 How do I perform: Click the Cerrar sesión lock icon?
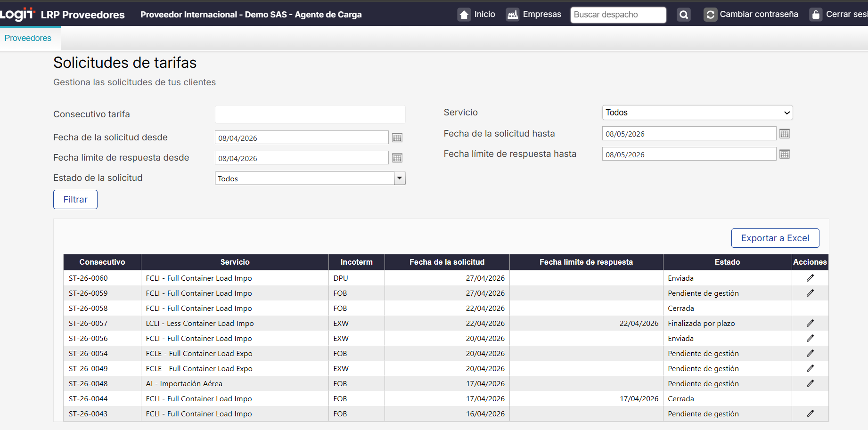816,15
